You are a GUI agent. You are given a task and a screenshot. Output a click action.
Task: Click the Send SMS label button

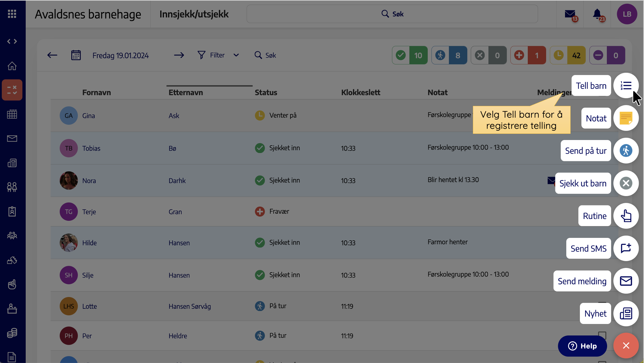(589, 248)
